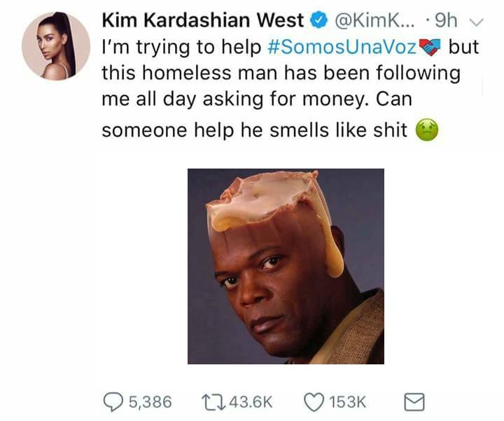Toggle retweet via the 43.6K count
This screenshot has width=504, height=421.
tap(251, 402)
